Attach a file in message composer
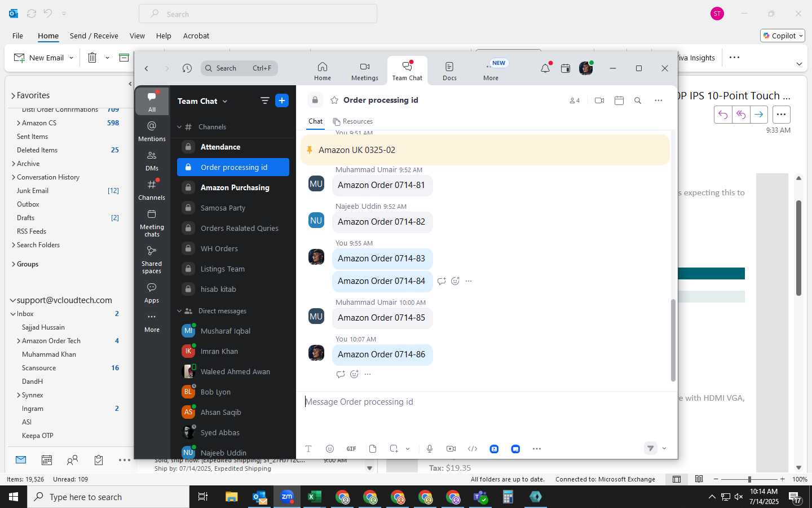This screenshot has width=812, height=508. tap(373, 449)
